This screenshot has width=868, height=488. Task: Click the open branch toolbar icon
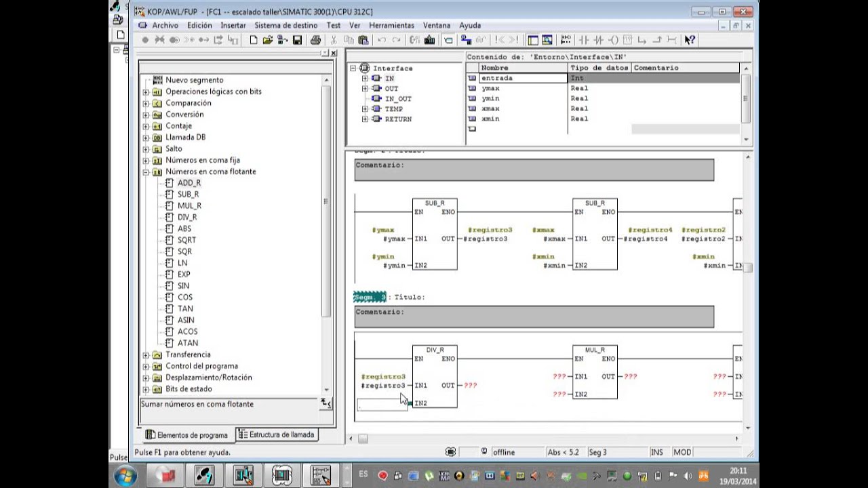click(x=642, y=40)
